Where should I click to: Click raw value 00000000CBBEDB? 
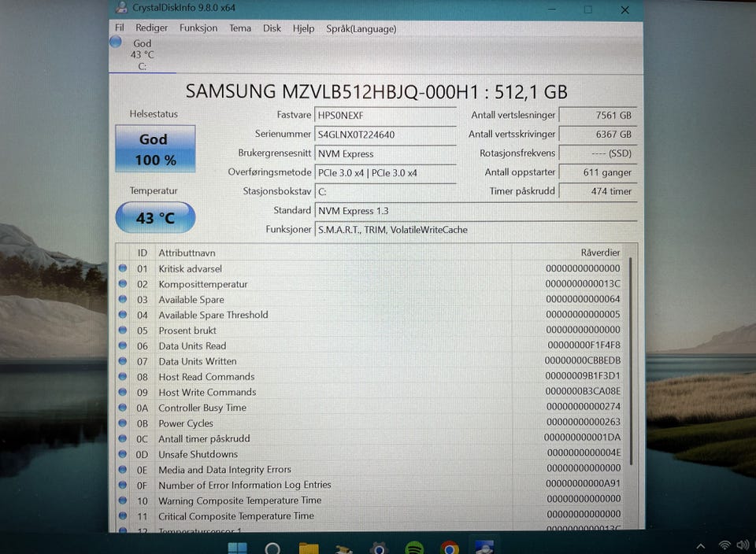click(x=583, y=360)
